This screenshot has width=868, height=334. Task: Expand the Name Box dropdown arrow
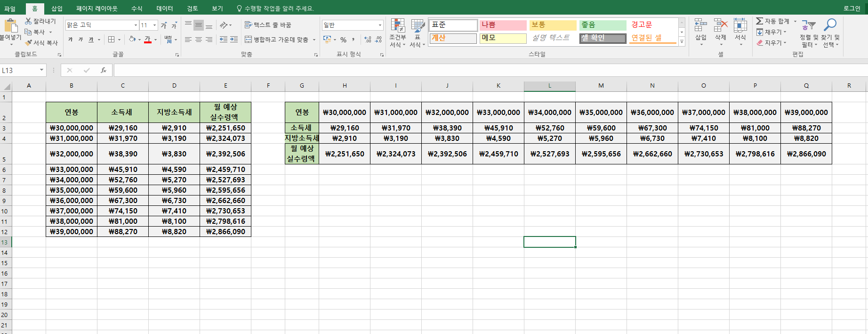41,70
